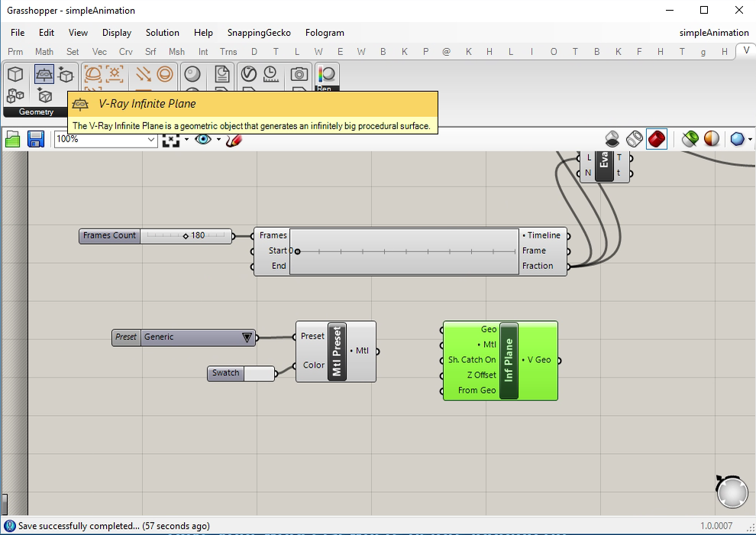Viewport: 756px width, 535px height.
Task: Open the Preset Generic value list arrow
Action: point(247,337)
